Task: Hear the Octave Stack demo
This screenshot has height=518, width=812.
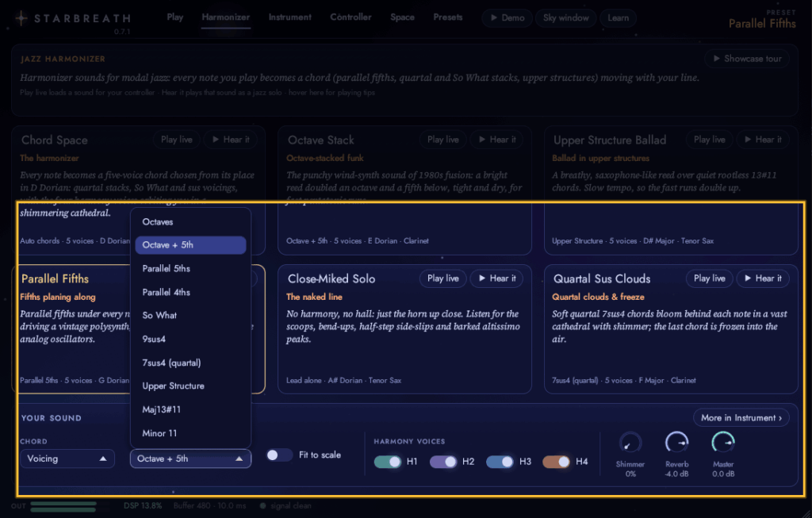Action: (x=496, y=140)
